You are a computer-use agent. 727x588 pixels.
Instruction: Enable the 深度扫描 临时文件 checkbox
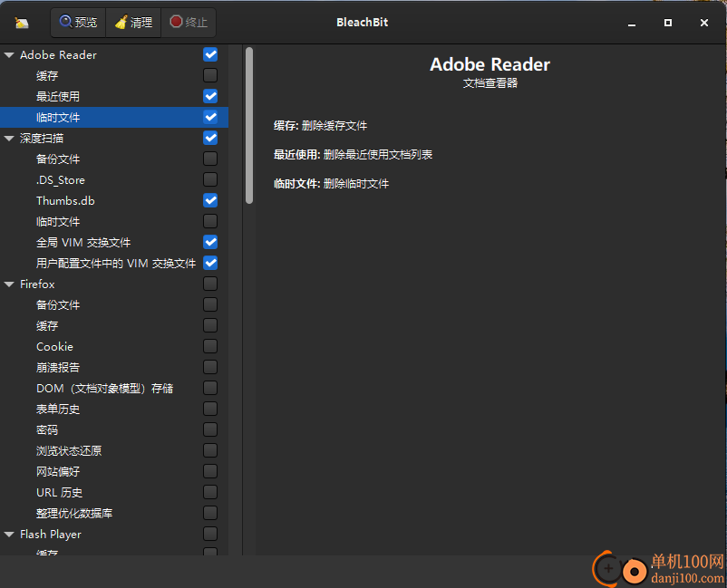coord(210,221)
